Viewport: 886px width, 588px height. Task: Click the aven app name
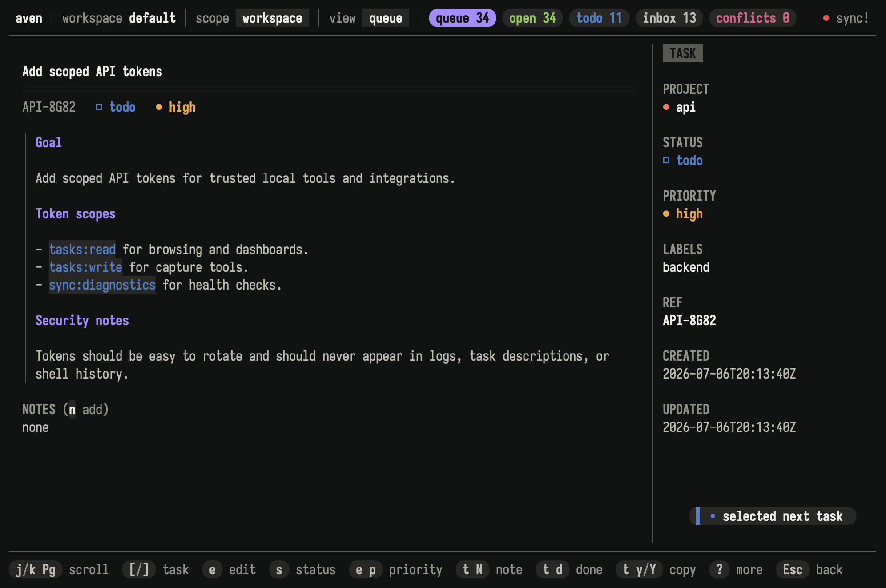click(29, 18)
